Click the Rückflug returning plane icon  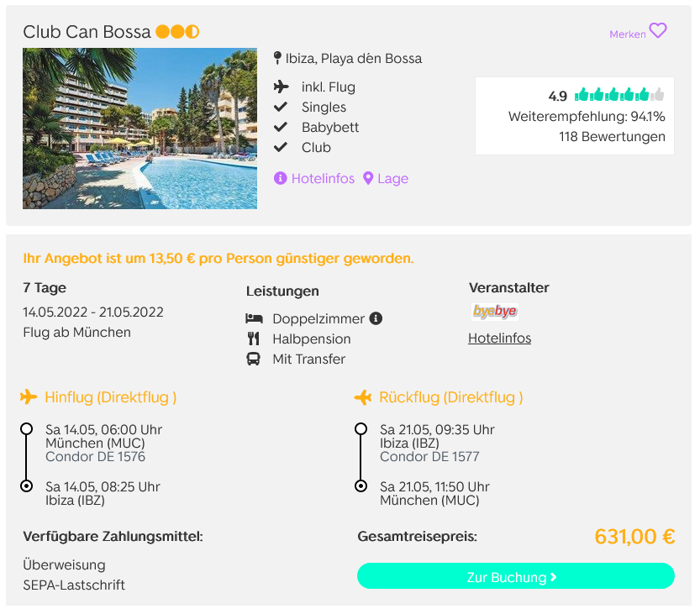[x=362, y=396]
